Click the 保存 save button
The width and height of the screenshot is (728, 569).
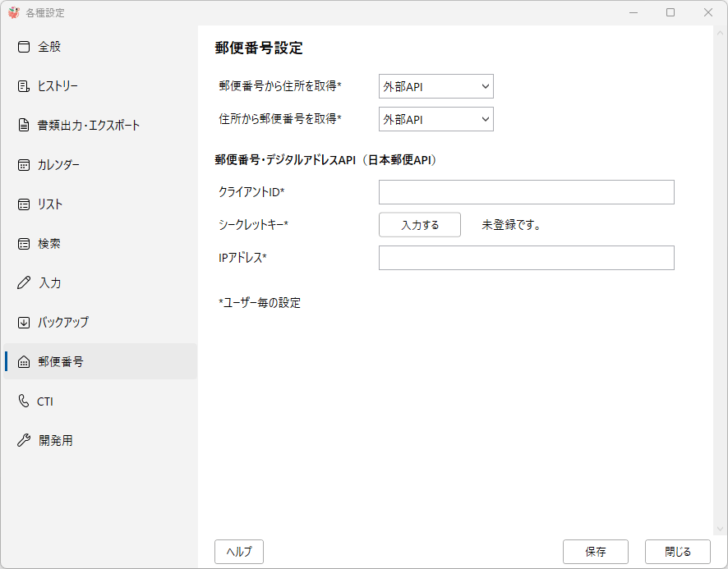coord(595,552)
